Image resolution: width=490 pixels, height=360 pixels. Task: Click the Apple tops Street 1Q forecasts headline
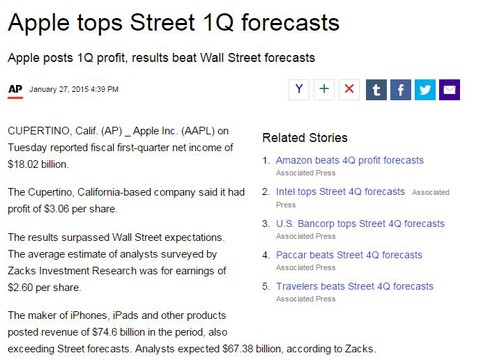pyautogui.click(x=174, y=23)
